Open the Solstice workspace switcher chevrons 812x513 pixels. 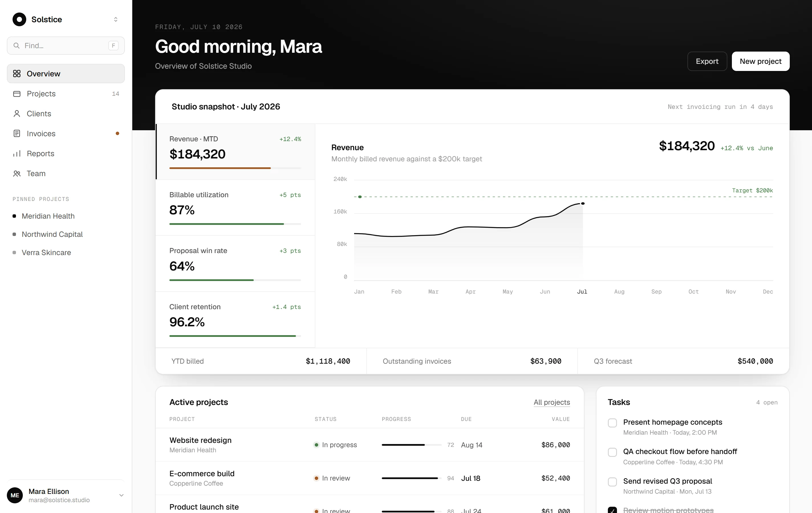point(116,19)
